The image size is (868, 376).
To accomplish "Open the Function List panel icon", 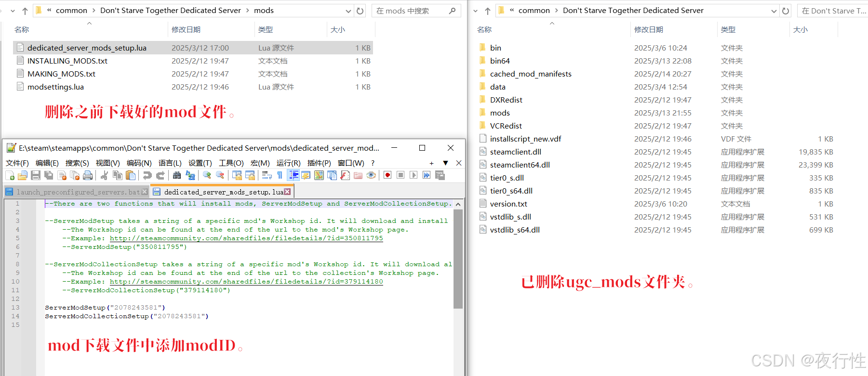I will pos(345,175).
